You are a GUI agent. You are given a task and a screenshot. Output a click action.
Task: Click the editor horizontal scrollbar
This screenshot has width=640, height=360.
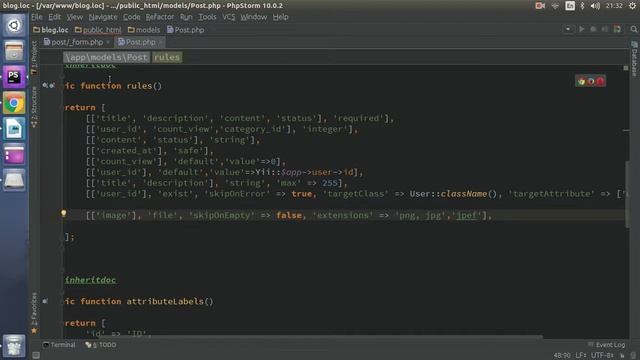pos(321,337)
